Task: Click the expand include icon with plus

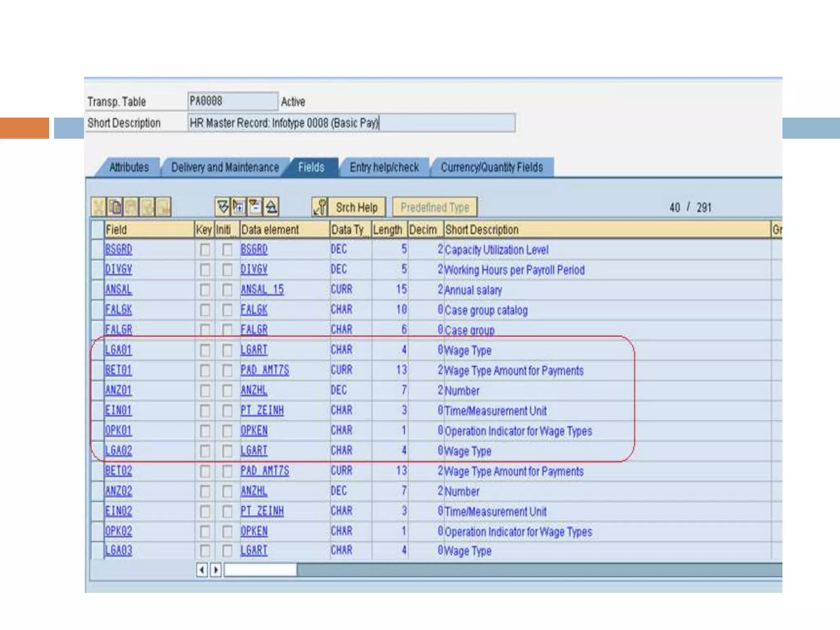Action: [x=239, y=207]
